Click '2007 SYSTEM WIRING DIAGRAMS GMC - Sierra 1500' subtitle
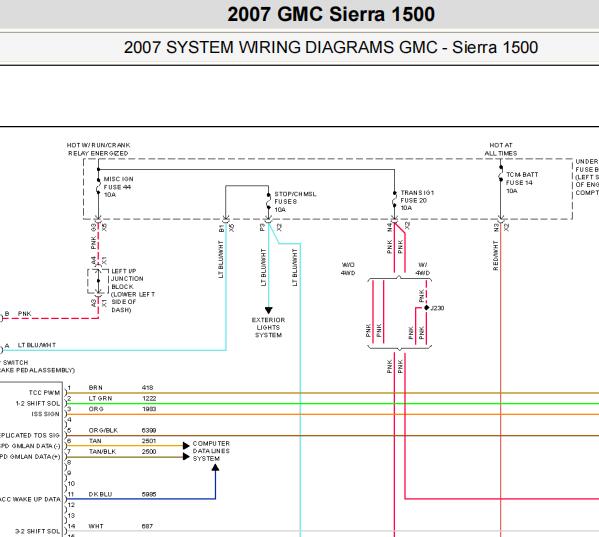Screen dimensions: 599x537 (331, 47)
